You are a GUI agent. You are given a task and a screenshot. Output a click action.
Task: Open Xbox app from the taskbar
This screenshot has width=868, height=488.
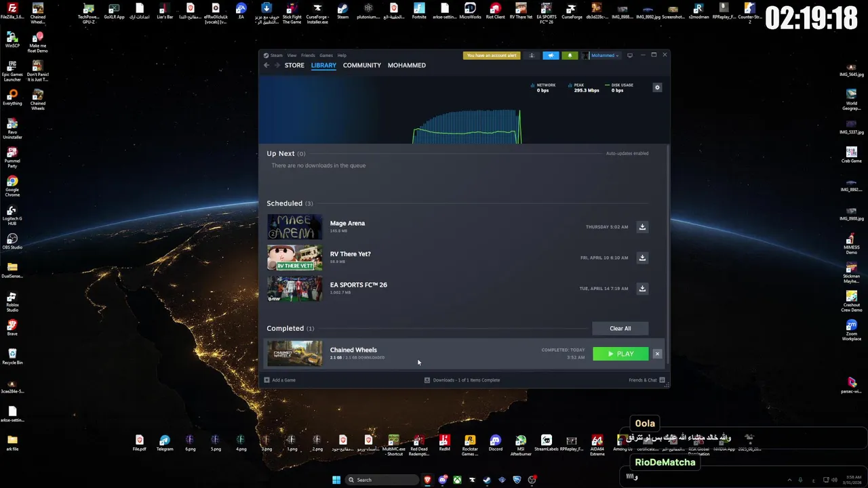458,480
